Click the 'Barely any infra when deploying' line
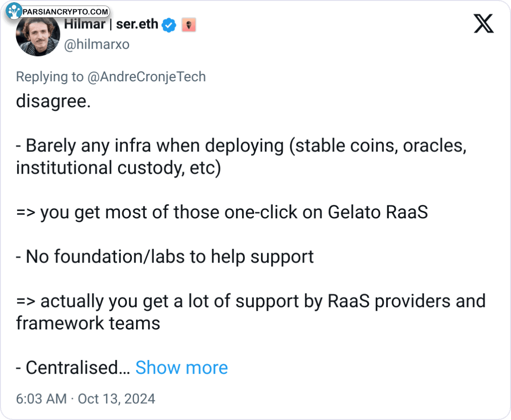The height and width of the screenshot is (420, 511). click(154, 145)
